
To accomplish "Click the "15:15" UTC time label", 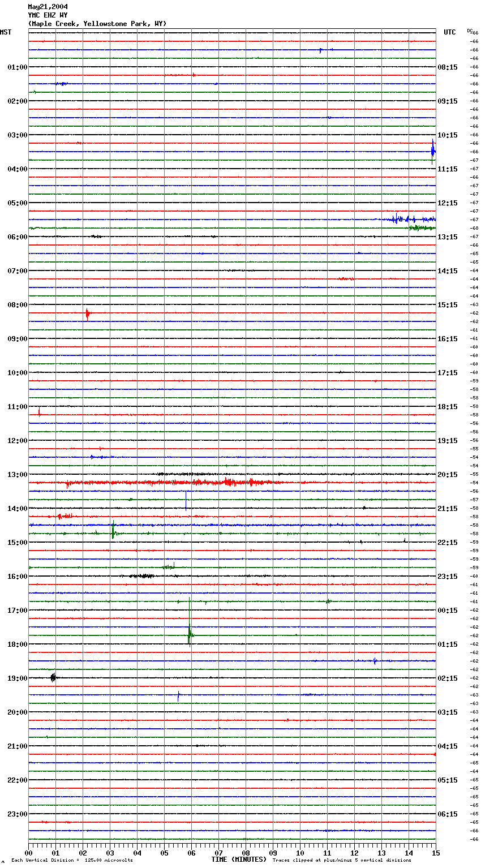I will (x=448, y=305).
